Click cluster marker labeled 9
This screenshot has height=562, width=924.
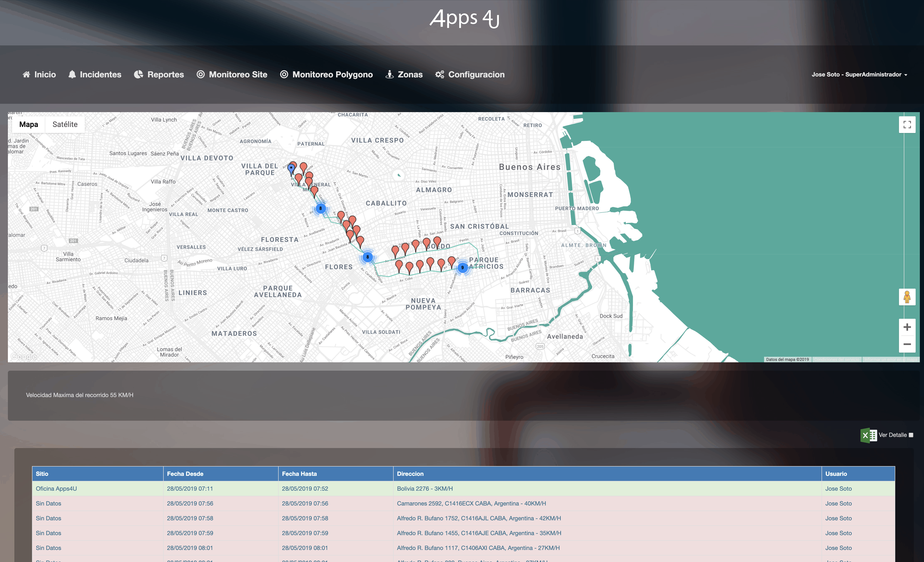462,268
